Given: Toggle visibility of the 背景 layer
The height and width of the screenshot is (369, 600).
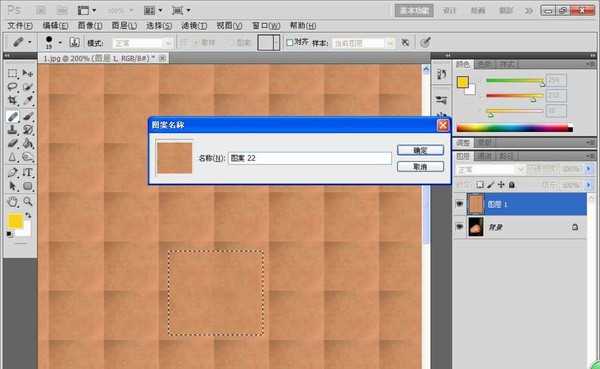Looking at the screenshot, I should [x=460, y=227].
